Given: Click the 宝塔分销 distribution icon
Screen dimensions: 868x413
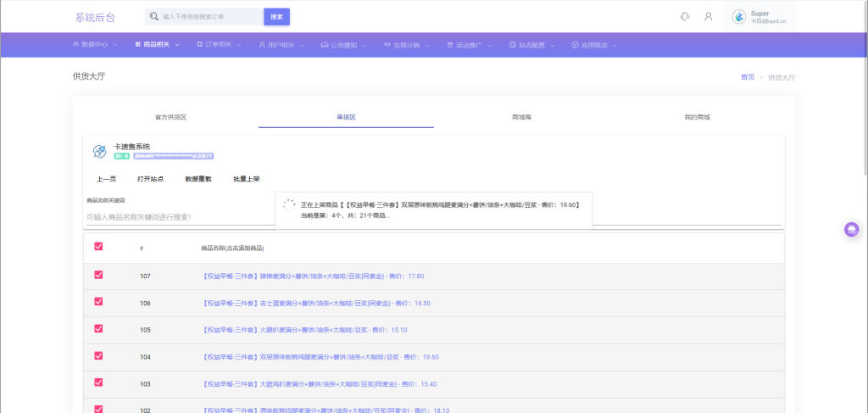Looking at the screenshot, I should [x=387, y=44].
